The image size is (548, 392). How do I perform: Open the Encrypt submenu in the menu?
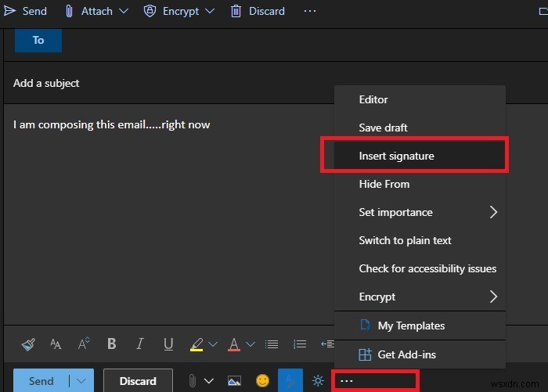(420, 297)
